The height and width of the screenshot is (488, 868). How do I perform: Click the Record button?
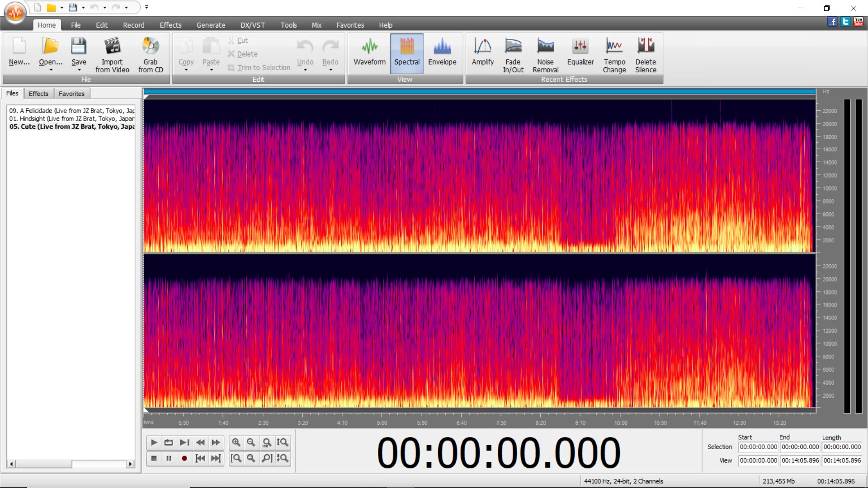[184, 458]
